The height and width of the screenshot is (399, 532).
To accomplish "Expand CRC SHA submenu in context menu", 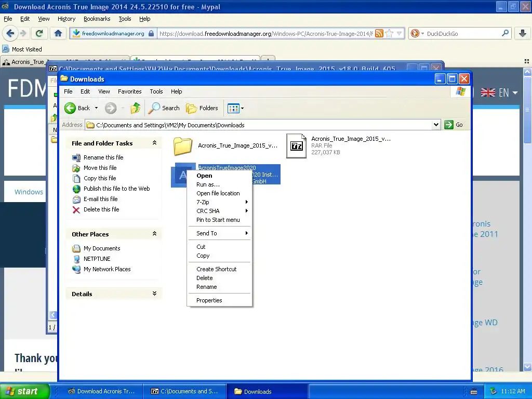I will tap(219, 211).
